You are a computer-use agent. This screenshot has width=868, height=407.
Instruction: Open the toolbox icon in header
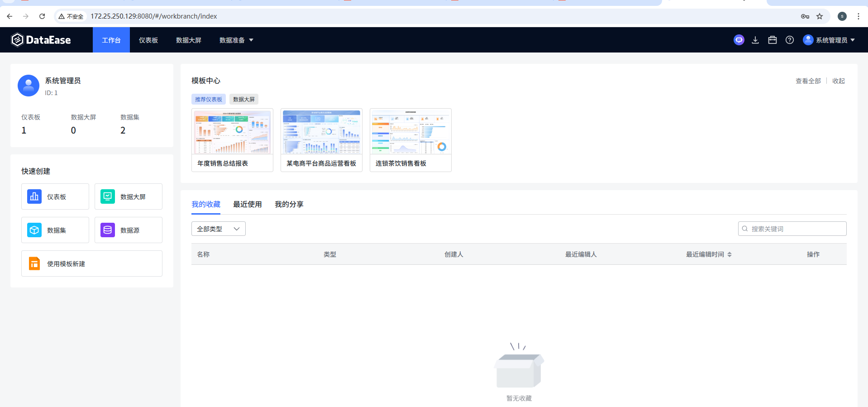[773, 40]
